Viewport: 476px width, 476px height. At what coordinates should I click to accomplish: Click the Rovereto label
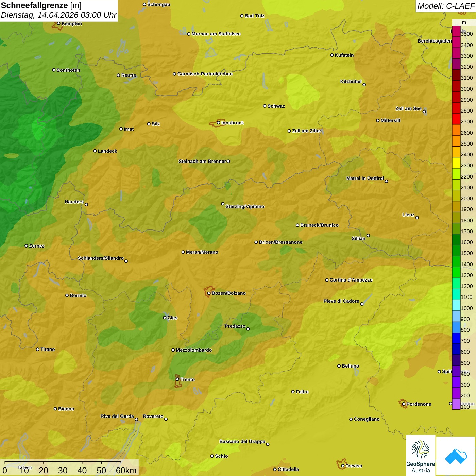point(153,416)
